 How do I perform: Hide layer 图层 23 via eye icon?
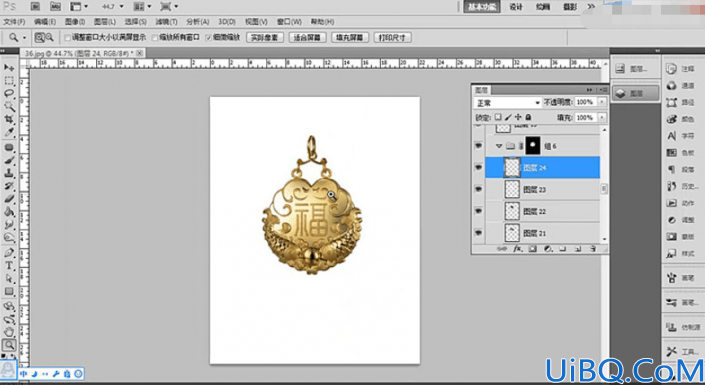478,189
